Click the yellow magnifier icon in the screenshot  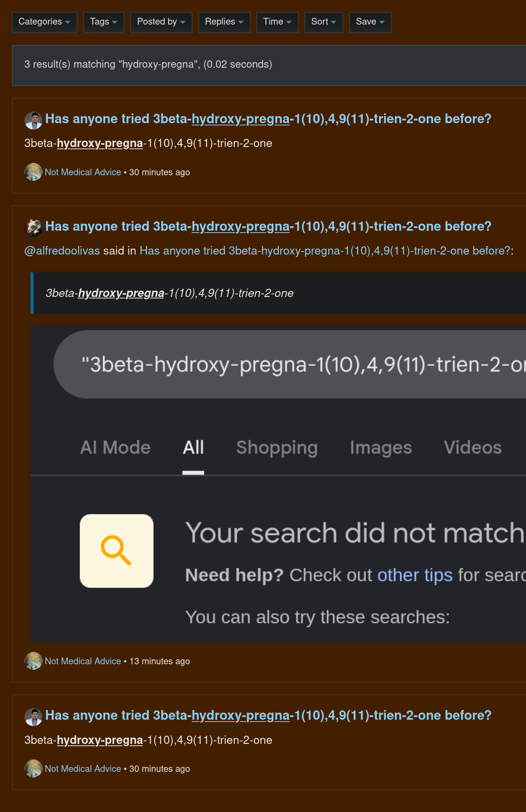click(x=116, y=552)
